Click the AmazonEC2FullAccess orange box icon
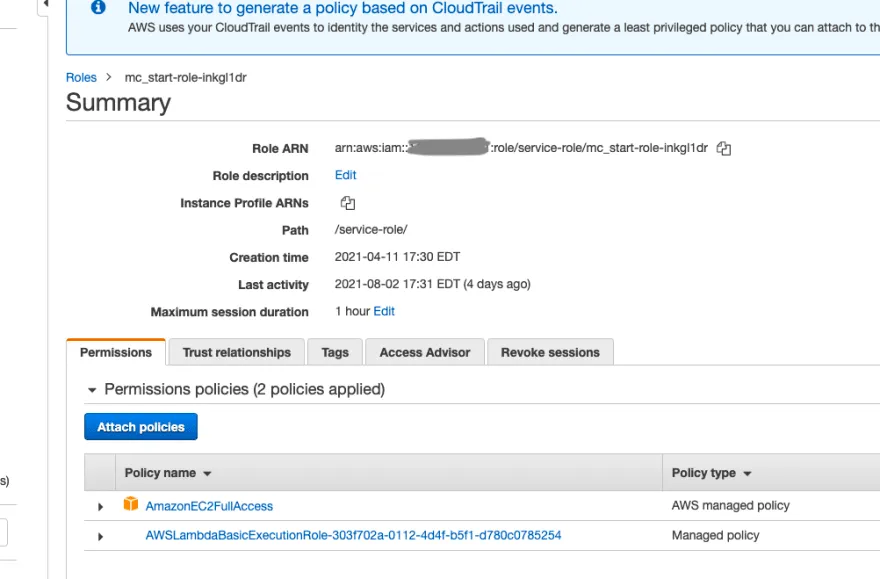 (x=131, y=504)
